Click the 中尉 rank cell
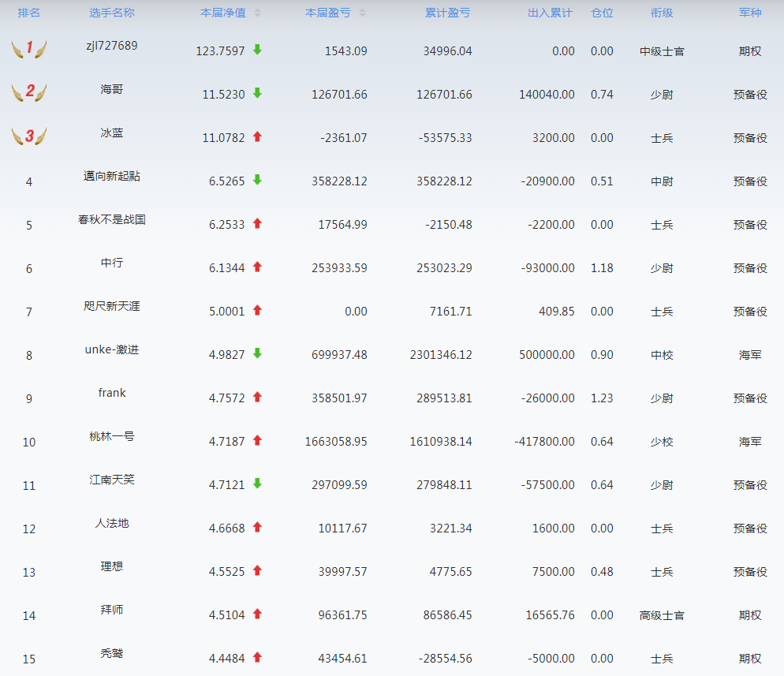This screenshot has width=784, height=676. click(x=662, y=181)
